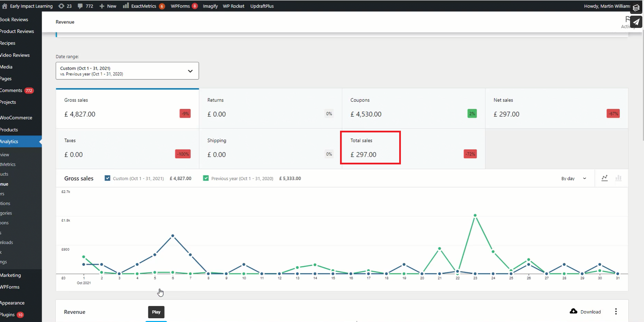
Task: Select the Taxes summary card
Action: 128,149
